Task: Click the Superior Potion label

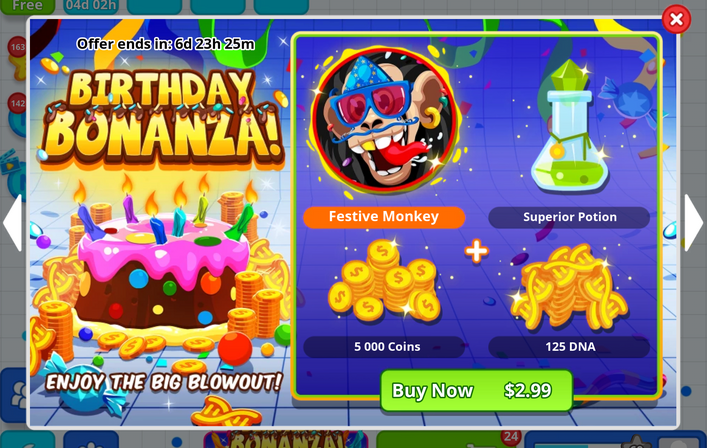Action: 569,217
